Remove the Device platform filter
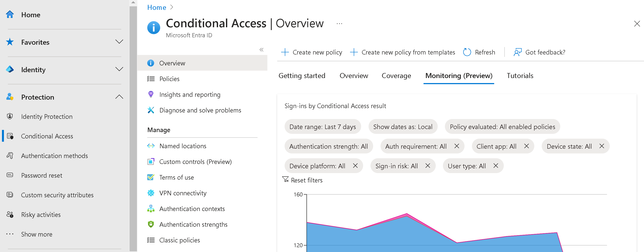The width and height of the screenshot is (644, 252). pos(355,166)
